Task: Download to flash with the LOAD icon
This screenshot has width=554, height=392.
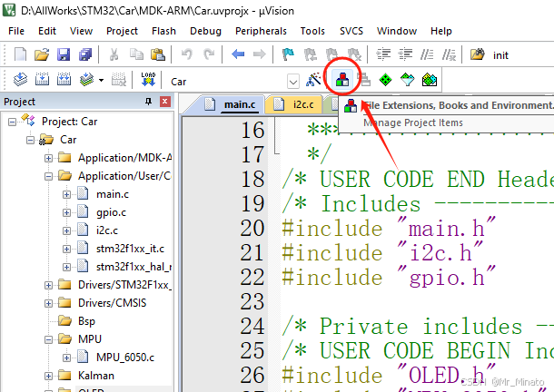Action: (x=148, y=80)
